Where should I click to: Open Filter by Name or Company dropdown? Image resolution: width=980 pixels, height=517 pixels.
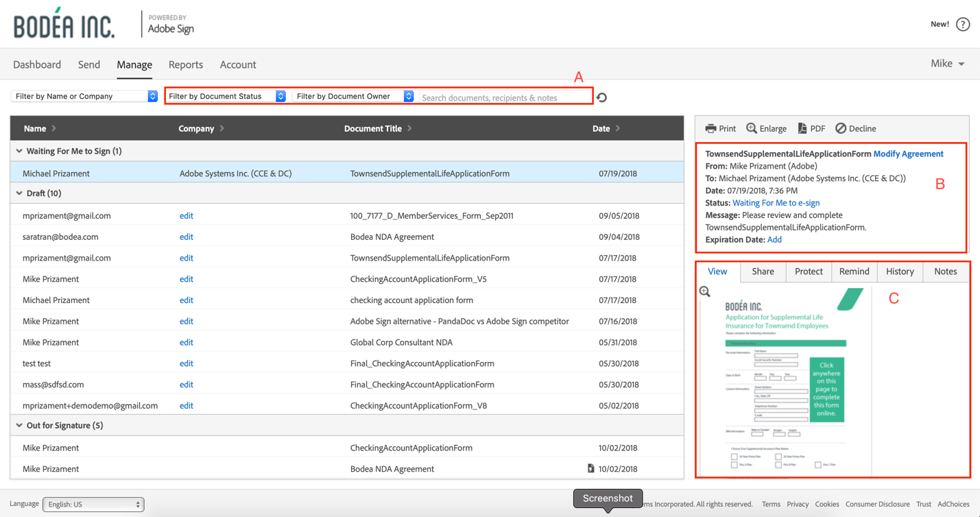point(84,97)
